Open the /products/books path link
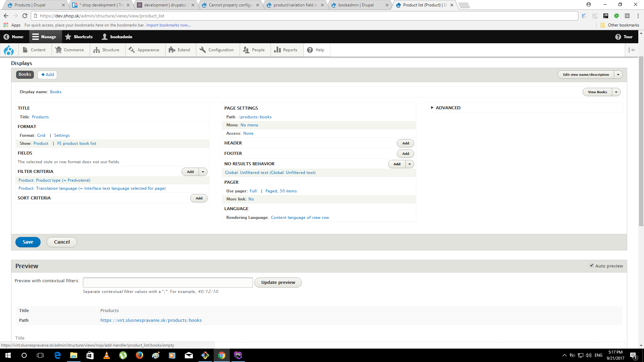 click(x=255, y=117)
